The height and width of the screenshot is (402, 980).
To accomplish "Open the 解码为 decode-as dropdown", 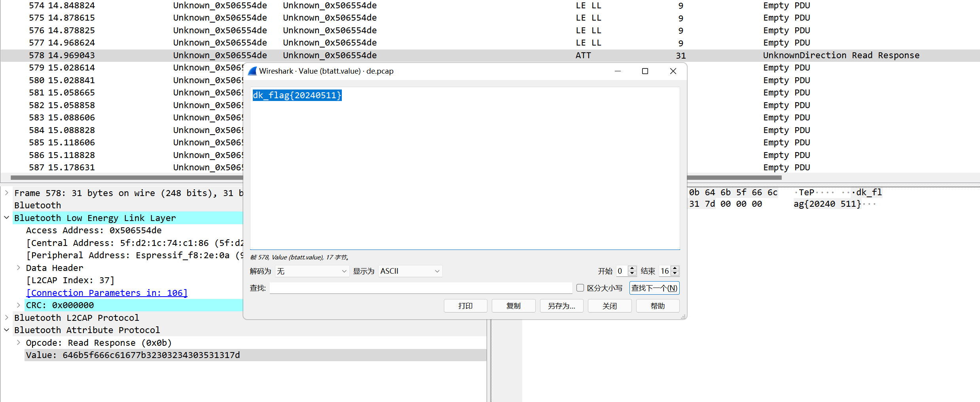I will 312,271.
